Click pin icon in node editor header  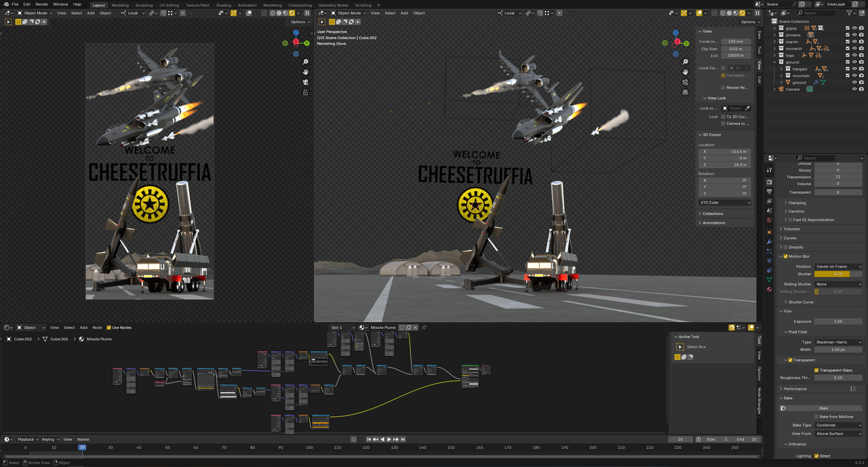point(424,327)
